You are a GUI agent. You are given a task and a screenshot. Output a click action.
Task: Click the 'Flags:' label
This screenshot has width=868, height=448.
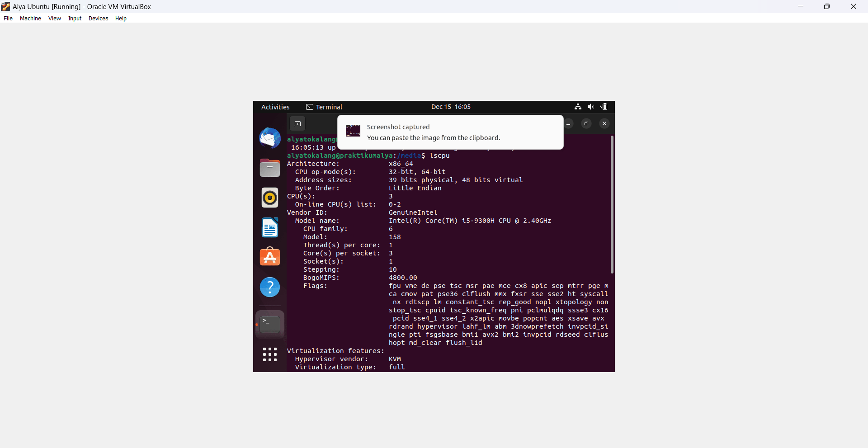[x=315, y=286]
